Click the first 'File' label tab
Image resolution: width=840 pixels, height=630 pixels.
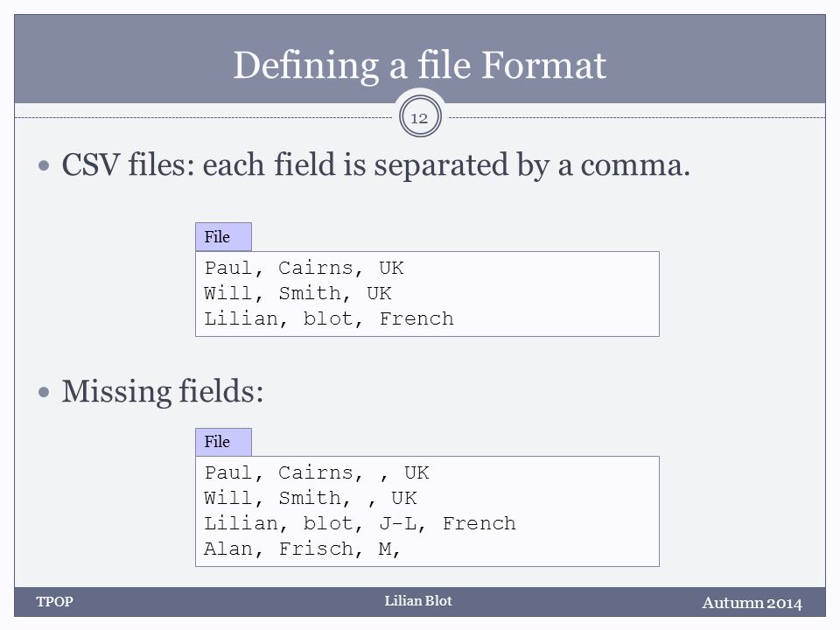click(x=223, y=237)
